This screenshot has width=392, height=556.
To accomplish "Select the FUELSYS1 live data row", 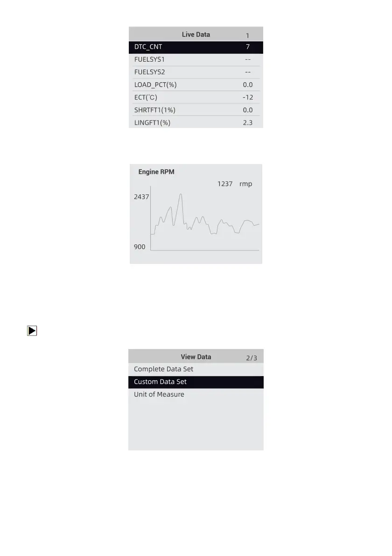I will pos(196,60).
